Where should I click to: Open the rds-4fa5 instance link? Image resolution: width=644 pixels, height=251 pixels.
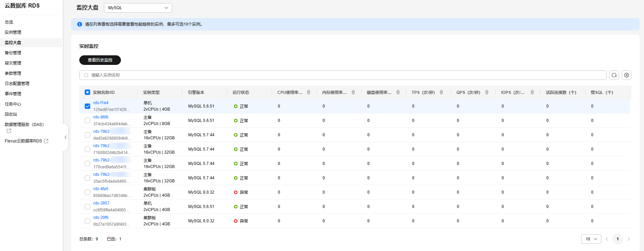[x=101, y=189]
